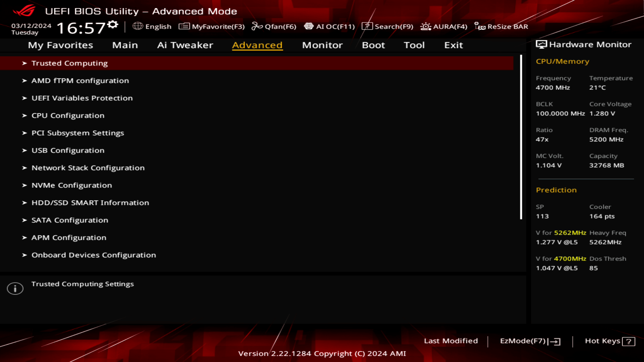Image resolution: width=644 pixels, height=362 pixels.
Task: Navigate to Boot menu item
Action: [373, 45]
